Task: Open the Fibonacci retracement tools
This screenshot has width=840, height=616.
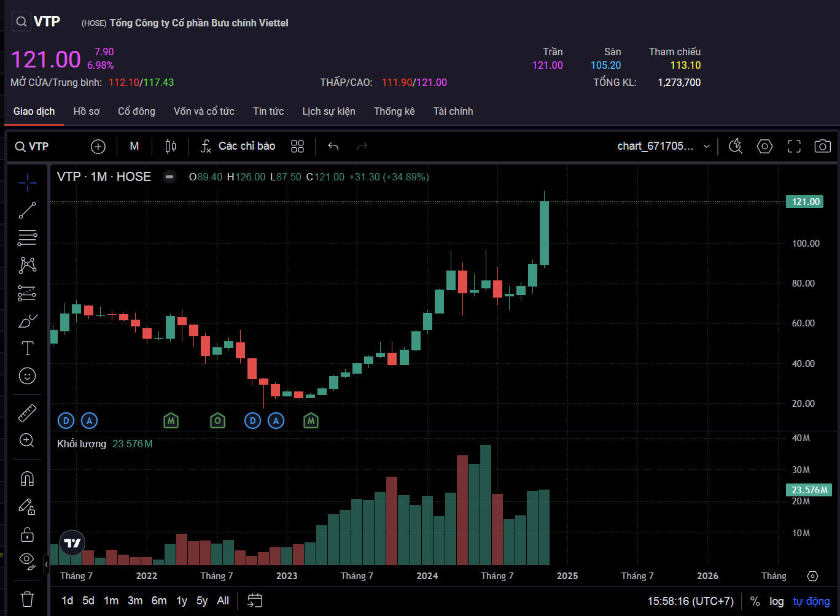Action: click(27, 237)
